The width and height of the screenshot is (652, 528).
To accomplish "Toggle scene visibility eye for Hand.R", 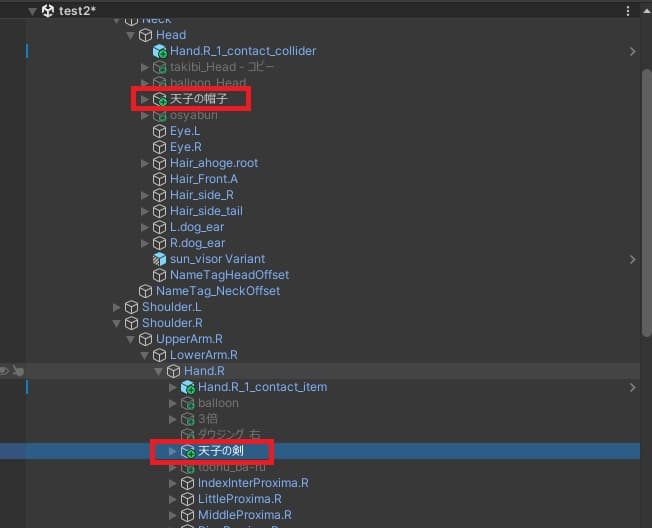I will point(4,371).
